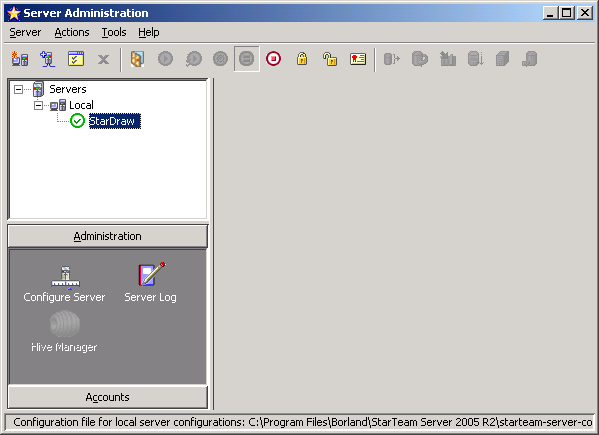Open the Help menu
The width and height of the screenshot is (599, 435).
coord(149,32)
